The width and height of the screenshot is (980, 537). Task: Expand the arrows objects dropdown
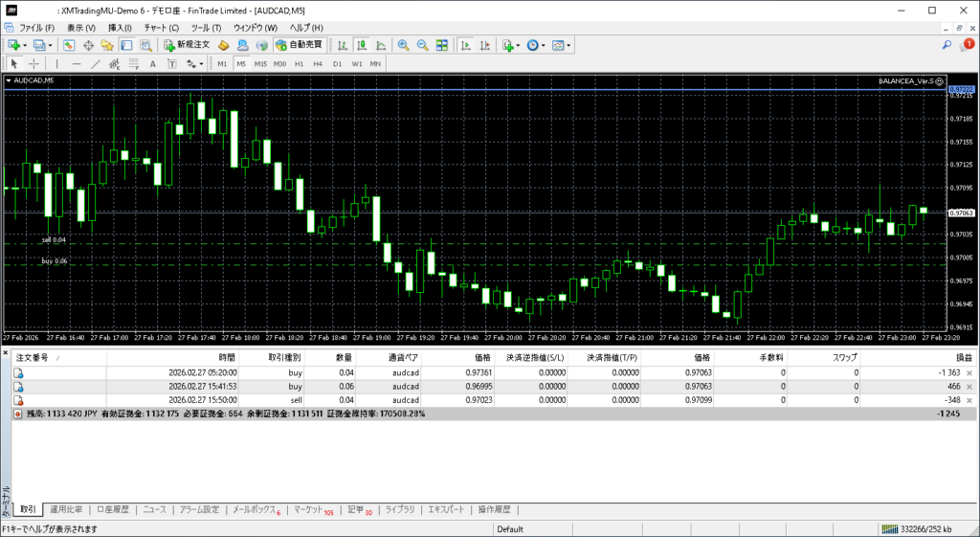[x=194, y=64]
